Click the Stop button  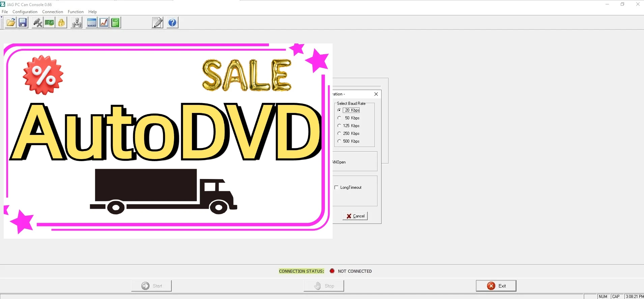pos(324,286)
